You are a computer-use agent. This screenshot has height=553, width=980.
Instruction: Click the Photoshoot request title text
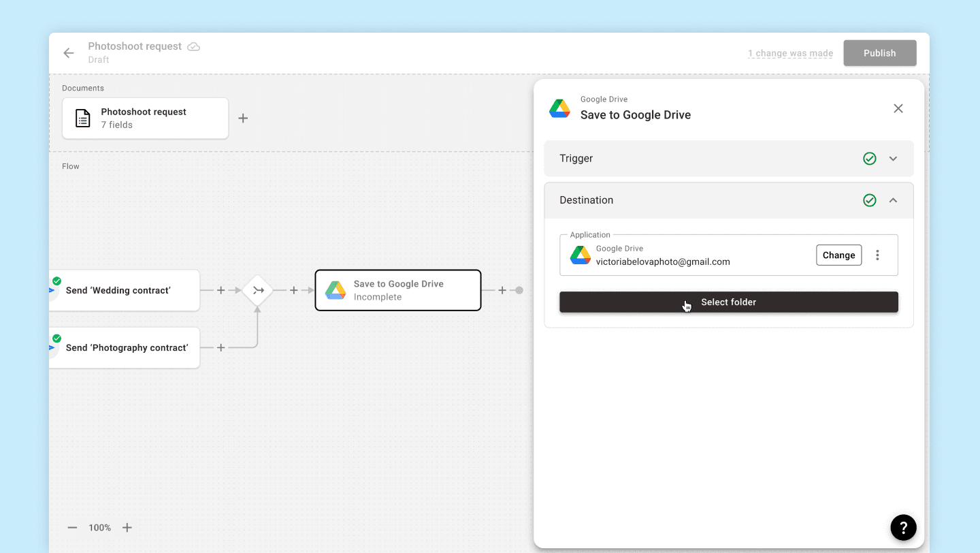pos(135,46)
